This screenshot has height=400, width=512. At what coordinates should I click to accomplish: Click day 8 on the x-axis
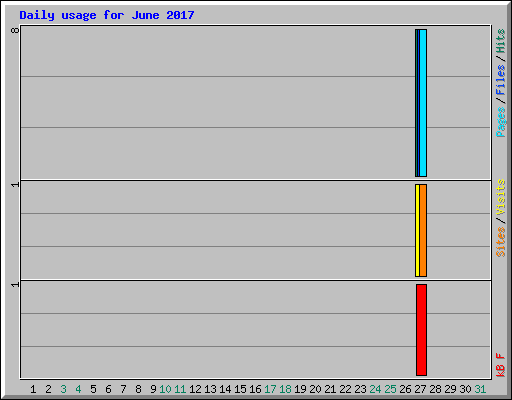point(138,389)
